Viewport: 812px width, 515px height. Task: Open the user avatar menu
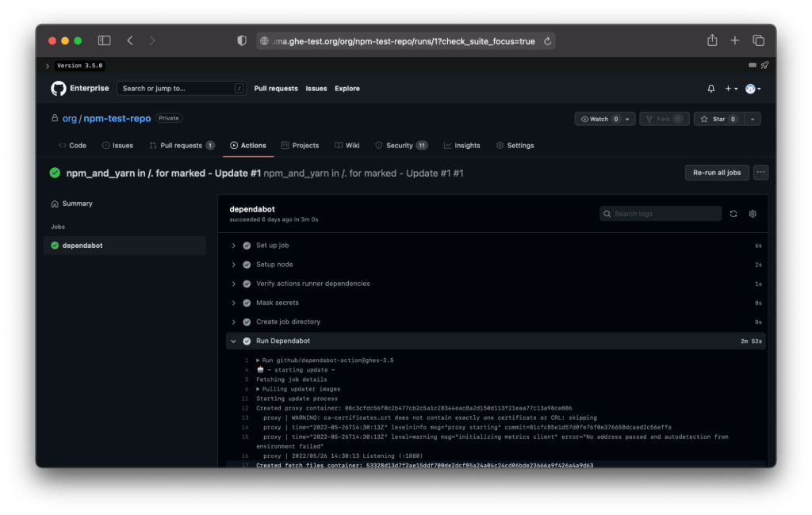(753, 89)
